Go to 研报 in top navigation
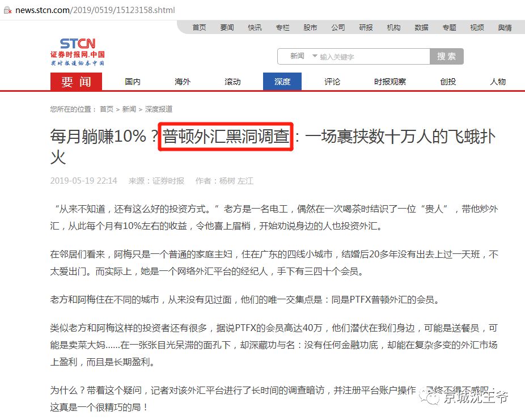Screen dimensions: 525x420 pos(366,27)
